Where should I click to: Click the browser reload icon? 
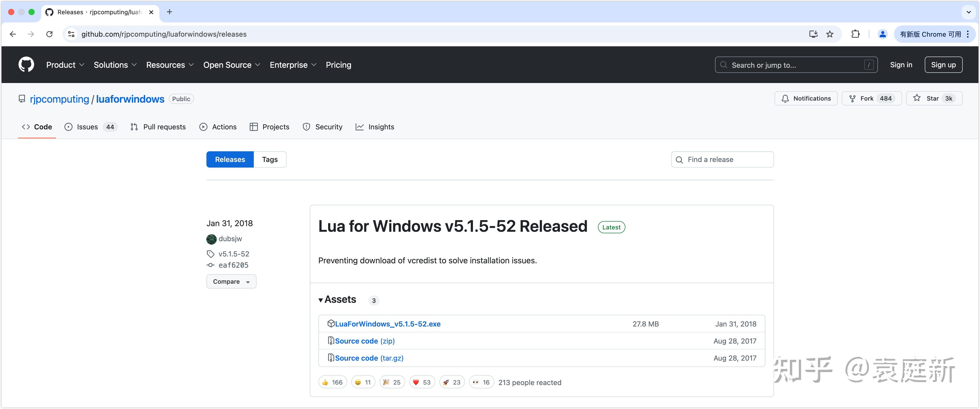(49, 34)
